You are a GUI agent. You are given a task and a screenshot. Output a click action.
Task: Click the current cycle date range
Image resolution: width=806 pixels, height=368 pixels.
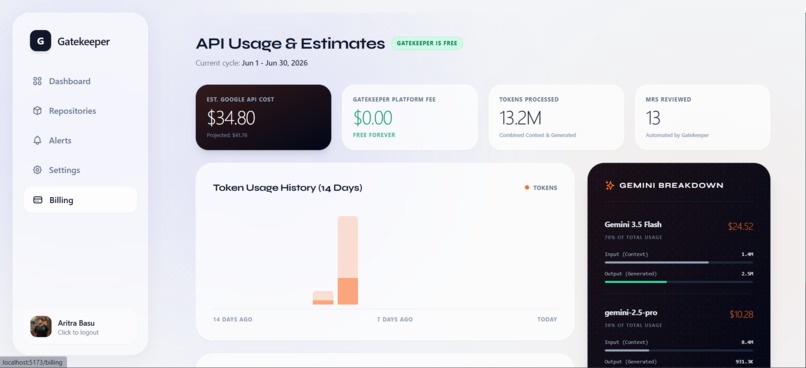click(275, 63)
